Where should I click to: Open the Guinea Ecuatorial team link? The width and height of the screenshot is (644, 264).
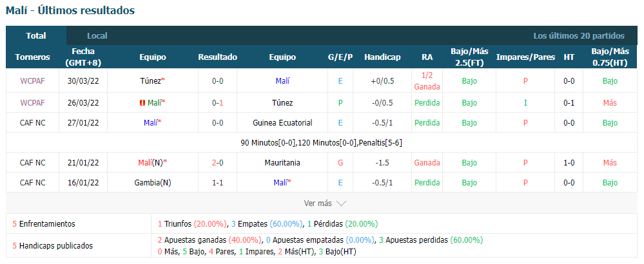(282, 122)
